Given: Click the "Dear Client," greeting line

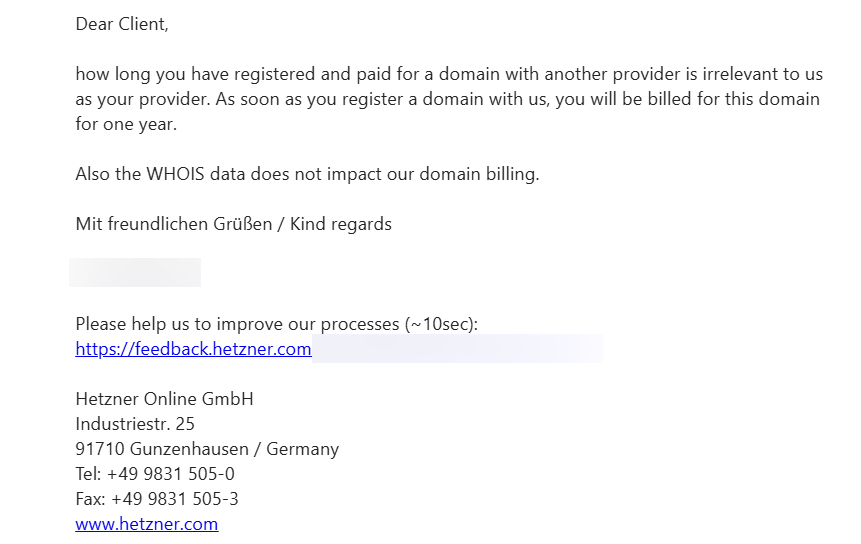Looking at the screenshot, I should [122, 25].
